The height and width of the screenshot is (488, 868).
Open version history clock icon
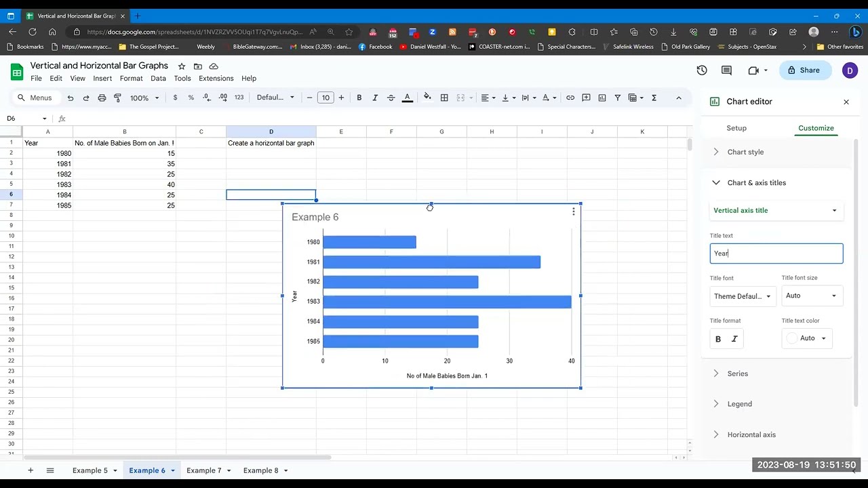pos(702,70)
